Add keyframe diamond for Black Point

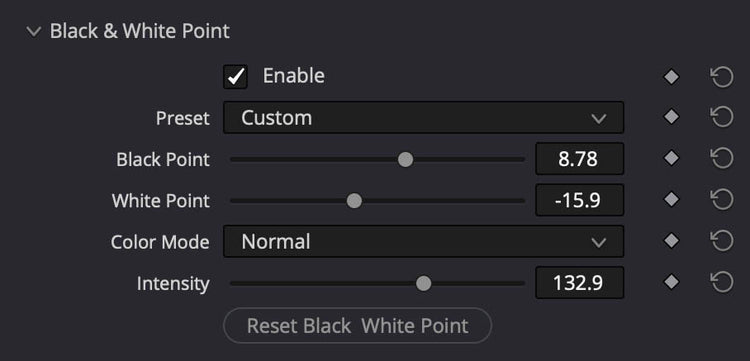point(671,158)
